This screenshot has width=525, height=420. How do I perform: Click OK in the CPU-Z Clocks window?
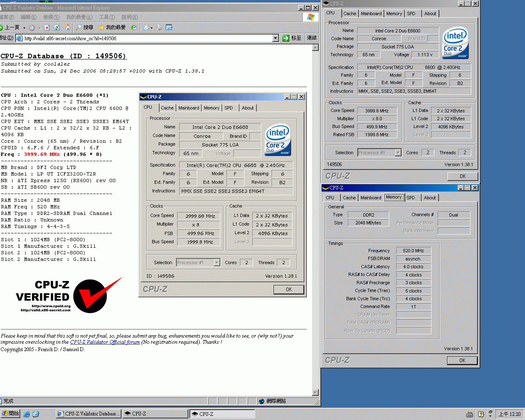[463, 176]
